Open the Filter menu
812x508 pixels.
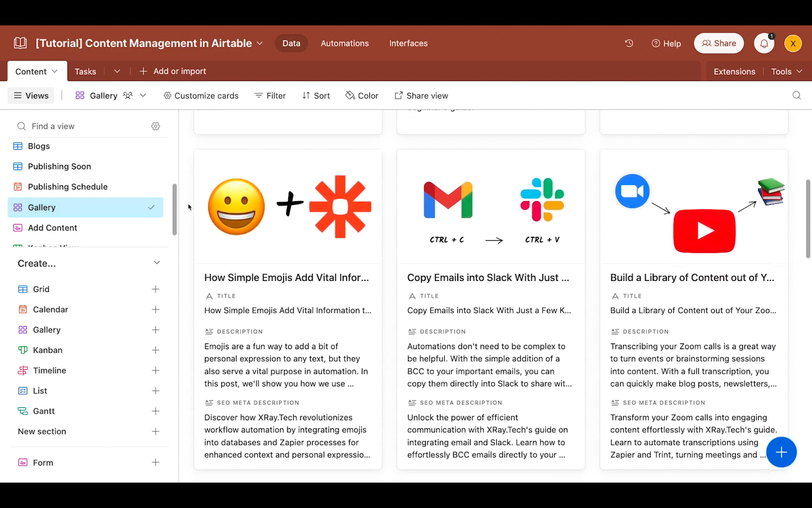270,96
